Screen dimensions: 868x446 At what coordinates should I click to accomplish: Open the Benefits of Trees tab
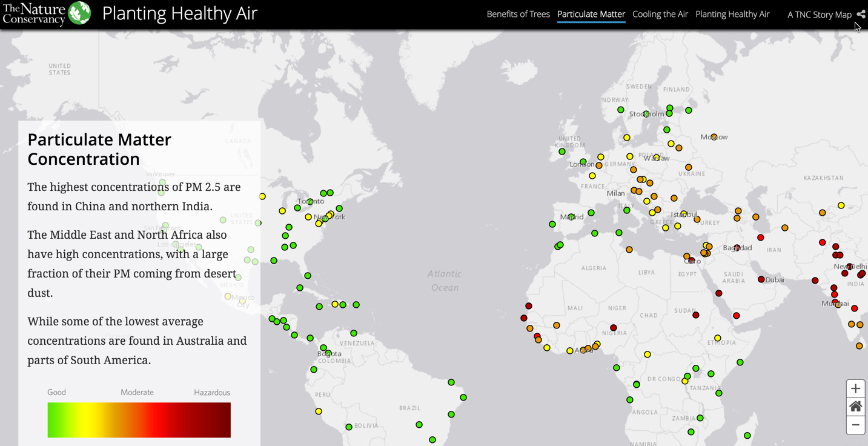point(518,14)
